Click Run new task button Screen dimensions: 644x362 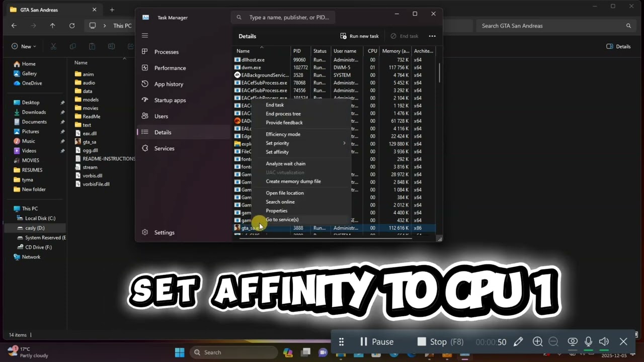point(359,36)
